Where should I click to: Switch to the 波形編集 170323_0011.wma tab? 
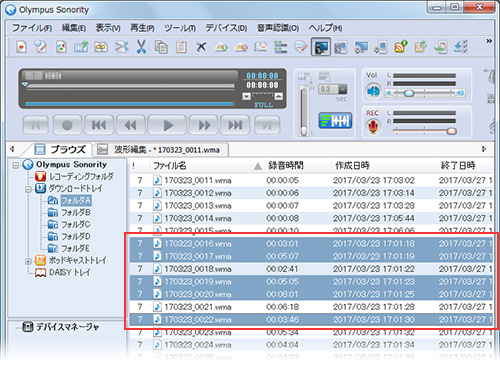(161, 150)
